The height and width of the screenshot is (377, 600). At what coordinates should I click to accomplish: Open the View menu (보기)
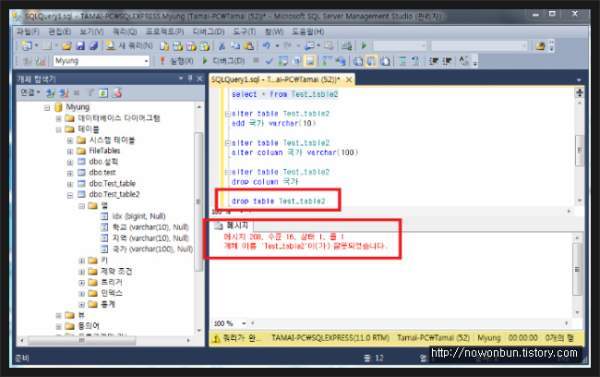pos(91,31)
